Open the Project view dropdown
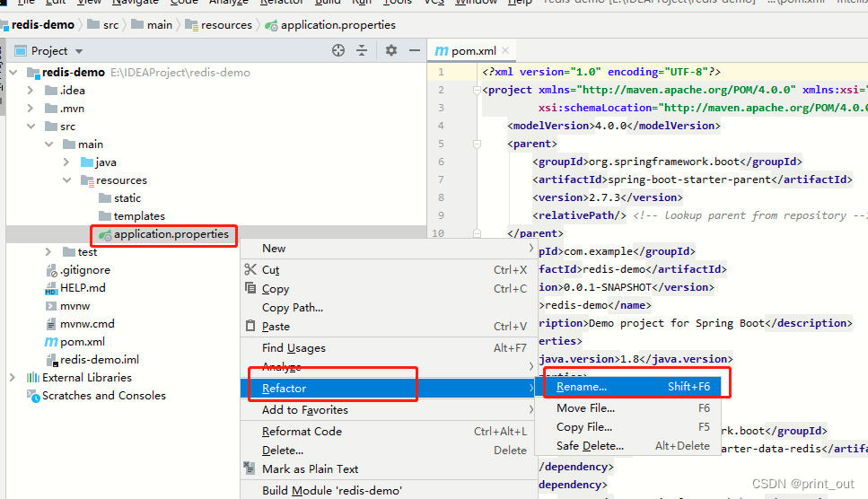The image size is (868, 499). [x=79, y=51]
